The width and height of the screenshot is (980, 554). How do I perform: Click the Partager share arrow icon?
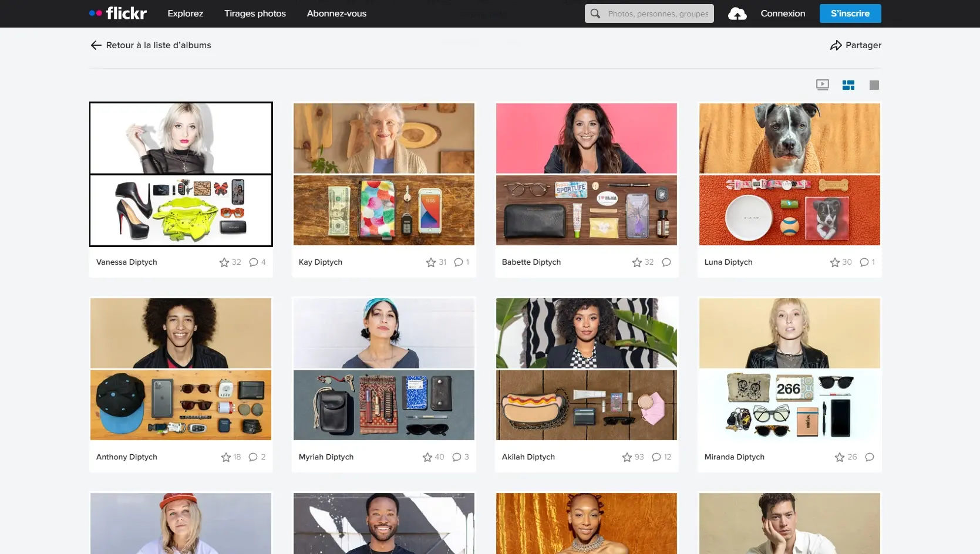pos(836,45)
